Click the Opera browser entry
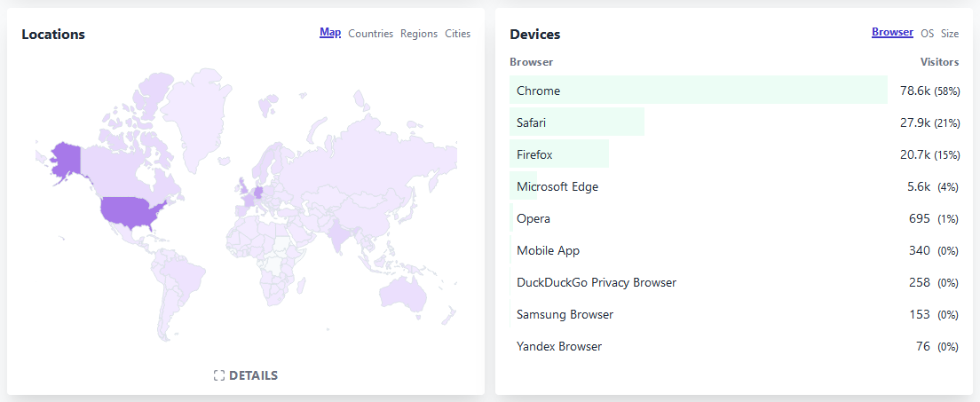The height and width of the screenshot is (402, 980). click(x=533, y=218)
